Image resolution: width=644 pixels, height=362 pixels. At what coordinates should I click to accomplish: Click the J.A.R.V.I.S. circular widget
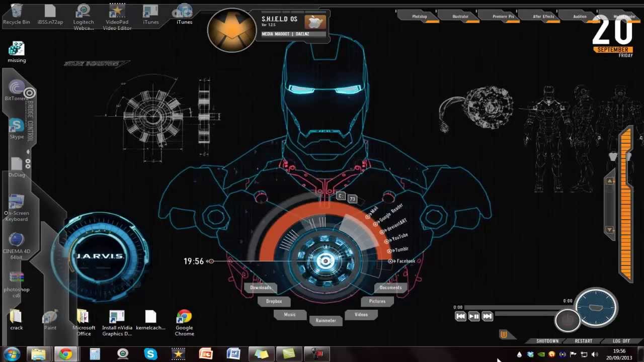pos(100,256)
